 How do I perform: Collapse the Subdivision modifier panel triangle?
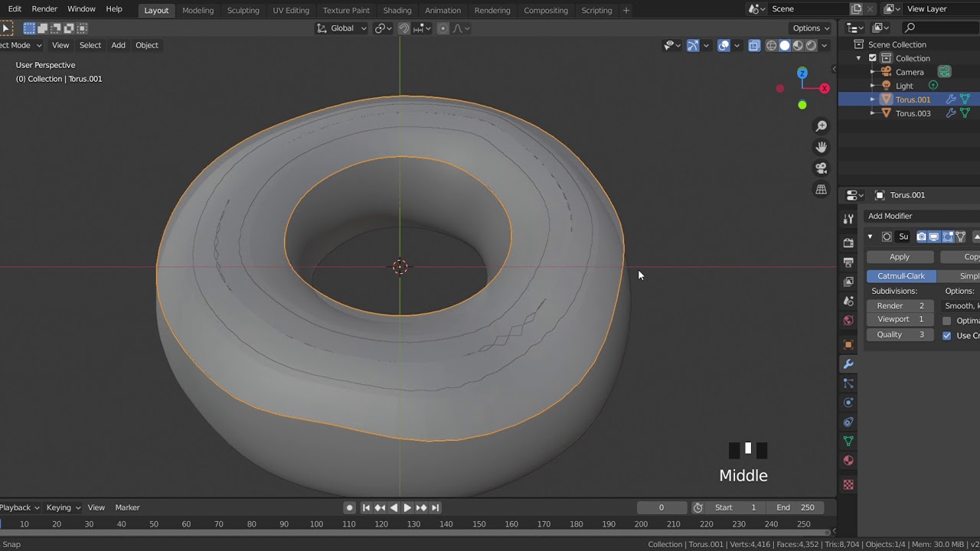click(x=871, y=236)
